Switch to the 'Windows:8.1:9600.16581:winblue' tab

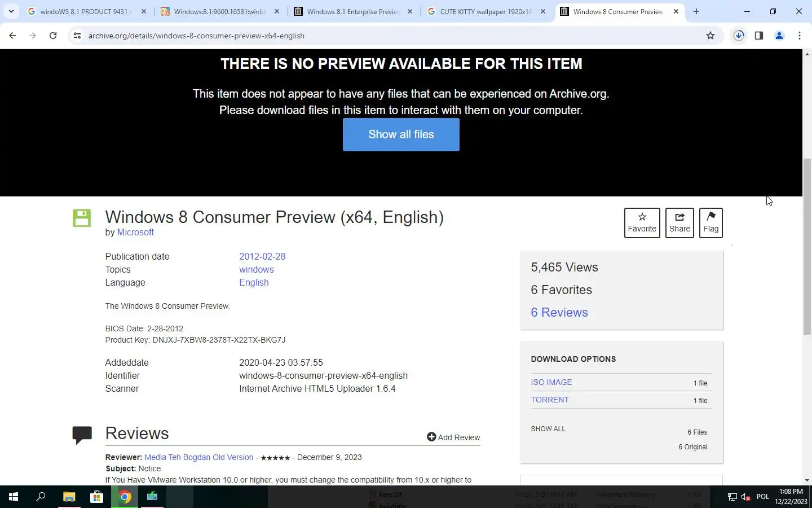click(219, 11)
